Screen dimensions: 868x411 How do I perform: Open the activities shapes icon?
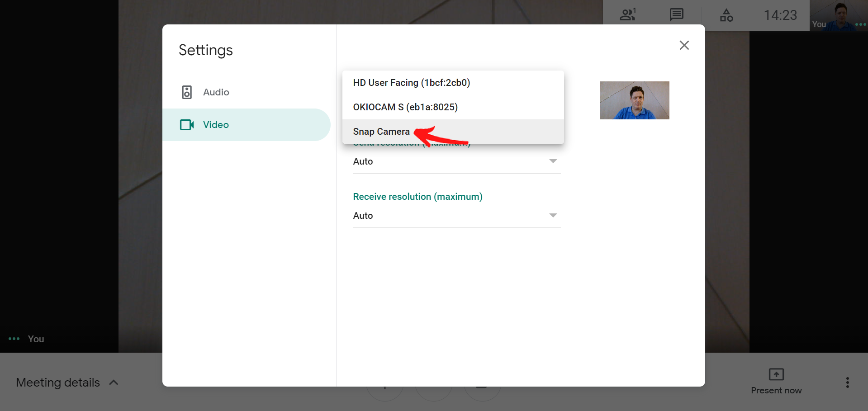tap(726, 15)
